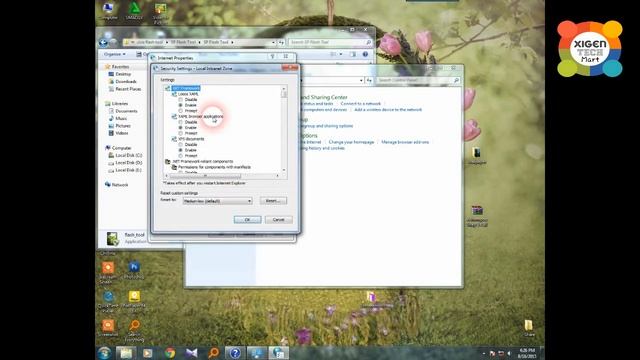Open Local Disk (D:) in sidebar

coord(129,162)
